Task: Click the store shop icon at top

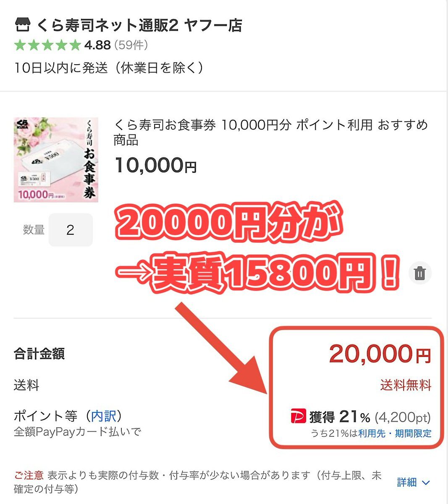Action: point(23,25)
